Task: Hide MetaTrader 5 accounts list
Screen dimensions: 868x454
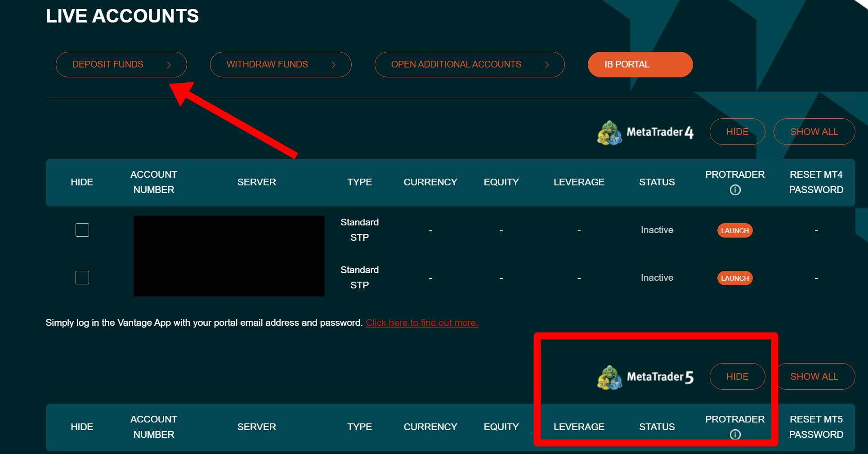Action: [x=737, y=377]
